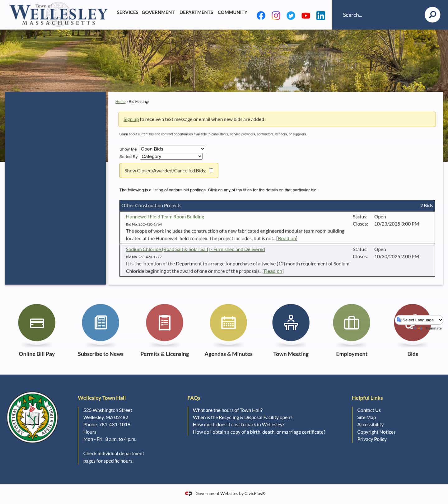This screenshot has height=504, width=448.
Task: Click the Home breadcrumb link
Action: point(120,102)
